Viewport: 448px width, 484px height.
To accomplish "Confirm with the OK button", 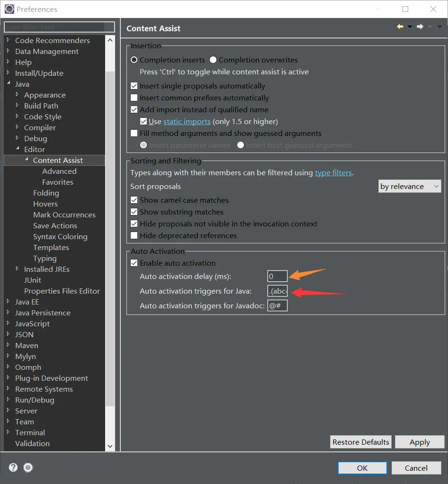I will pos(362,468).
